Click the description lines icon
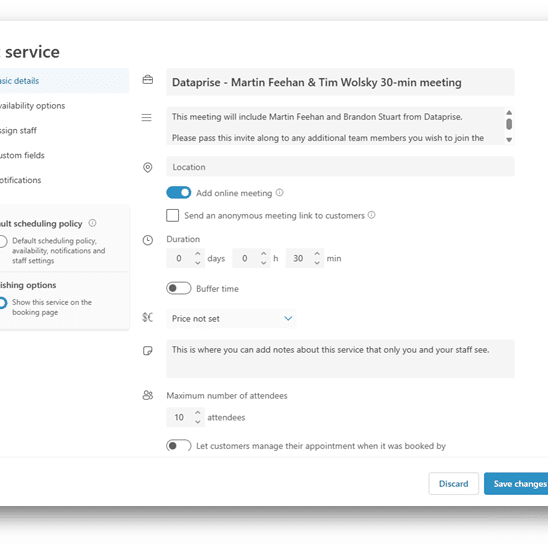 point(146,117)
